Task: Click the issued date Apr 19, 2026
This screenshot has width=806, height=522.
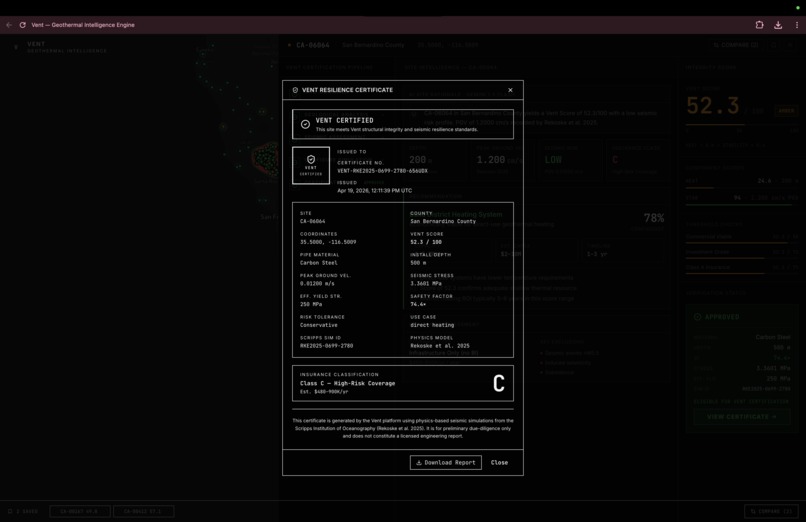Action: [x=374, y=191]
